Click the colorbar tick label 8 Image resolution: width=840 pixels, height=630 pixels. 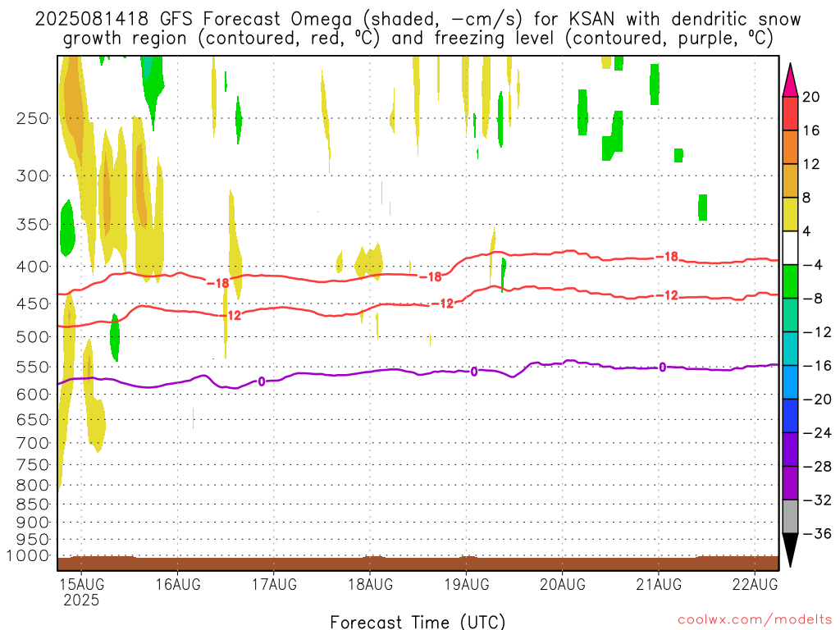click(806, 198)
